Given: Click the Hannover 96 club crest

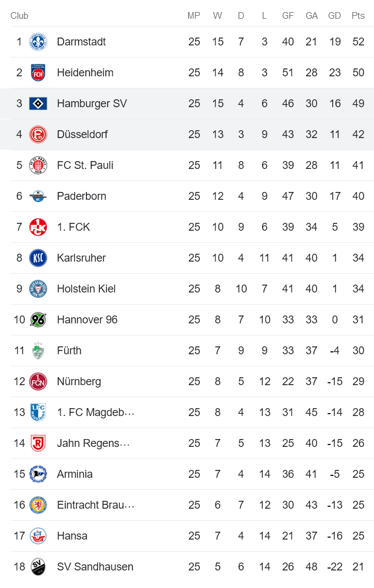Looking at the screenshot, I should [38, 320].
